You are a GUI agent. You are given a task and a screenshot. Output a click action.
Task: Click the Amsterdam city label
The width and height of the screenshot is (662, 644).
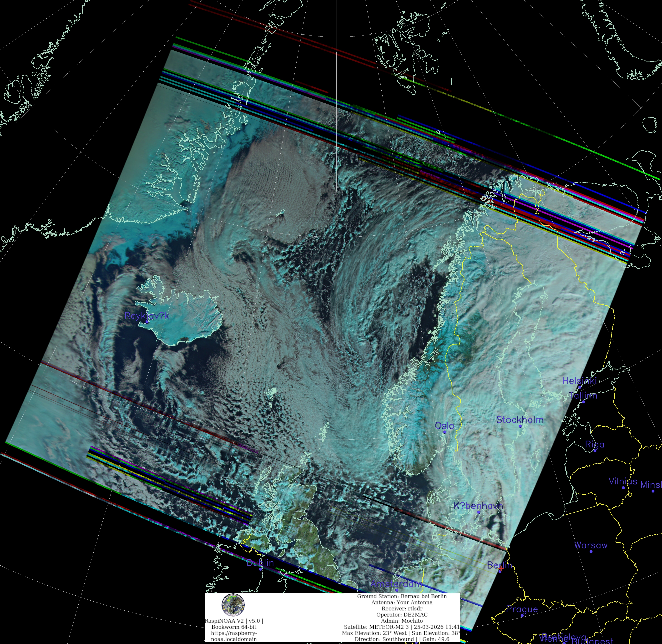coord(396,584)
